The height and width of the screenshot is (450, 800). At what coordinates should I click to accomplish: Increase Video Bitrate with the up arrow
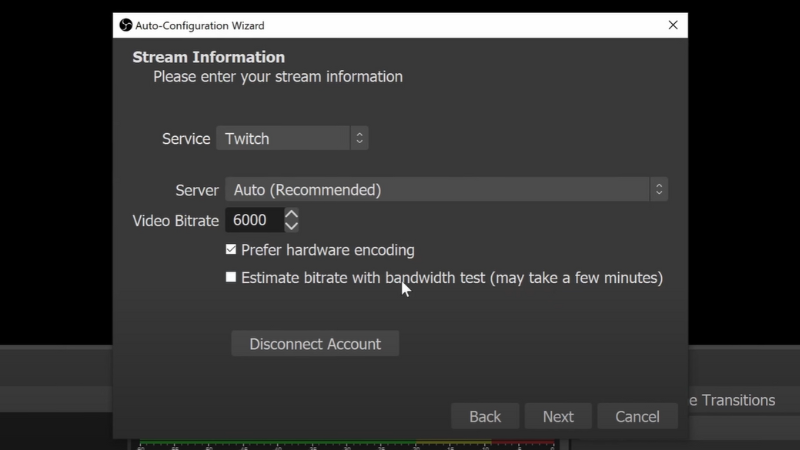tap(291, 214)
